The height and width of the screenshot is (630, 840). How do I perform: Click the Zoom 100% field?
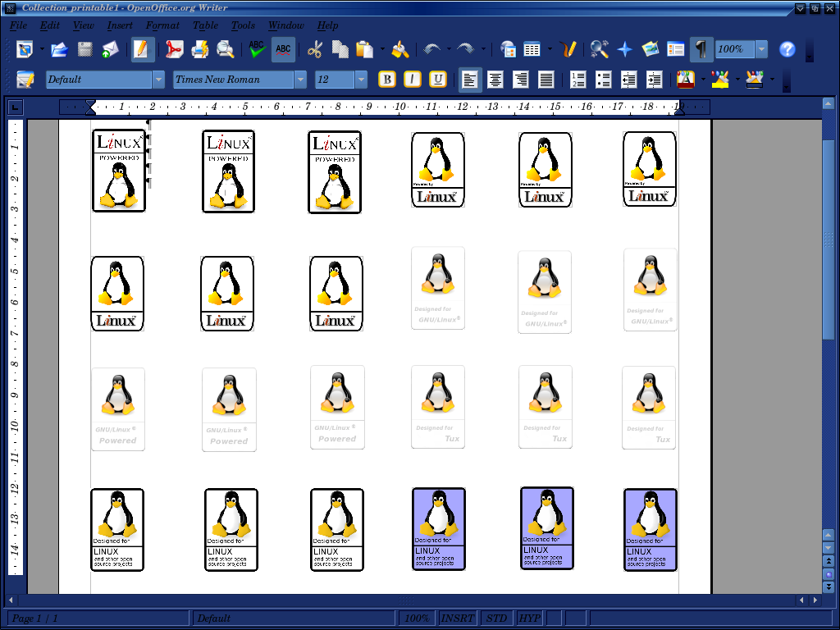(x=735, y=49)
